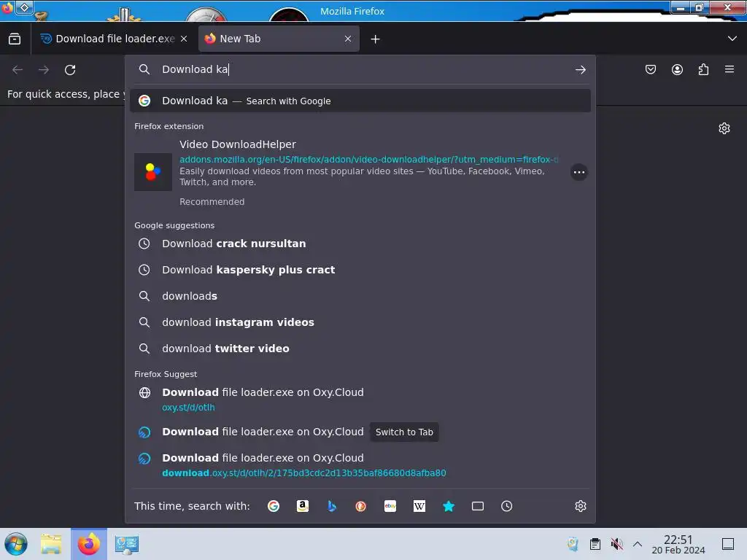Image resolution: width=747 pixels, height=560 pixels.
Task: Submit search with the go arrow
Action: [x=580, y=70]
